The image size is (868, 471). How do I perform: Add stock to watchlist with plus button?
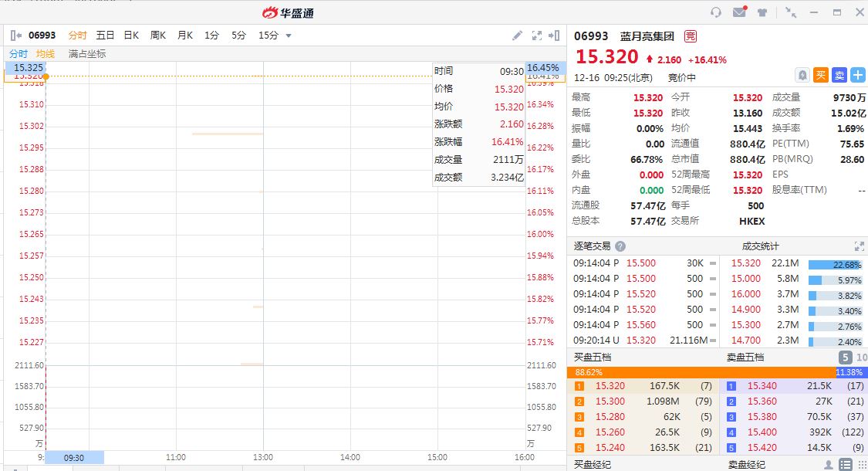pyautogui.click(x=857, y=75)
